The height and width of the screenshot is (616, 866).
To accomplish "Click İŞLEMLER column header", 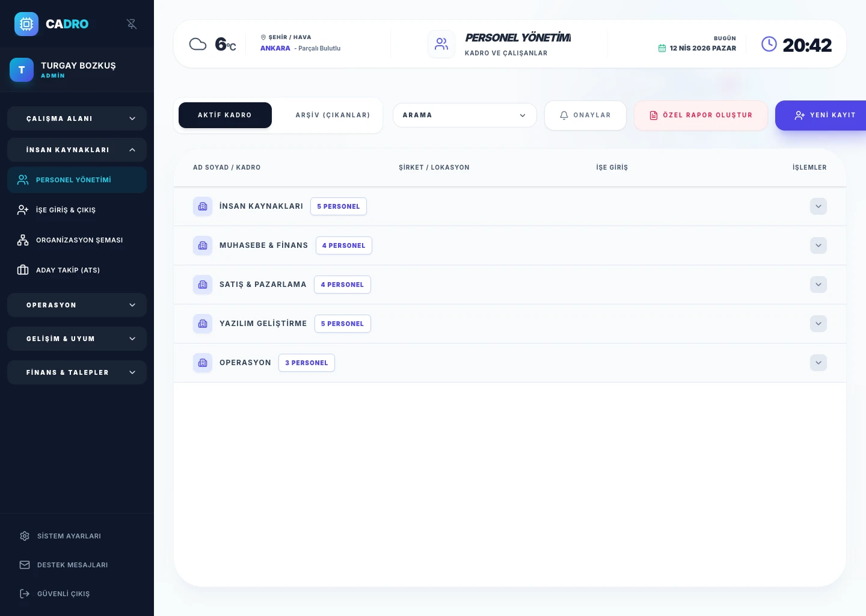I will click(x=809, y=167).
